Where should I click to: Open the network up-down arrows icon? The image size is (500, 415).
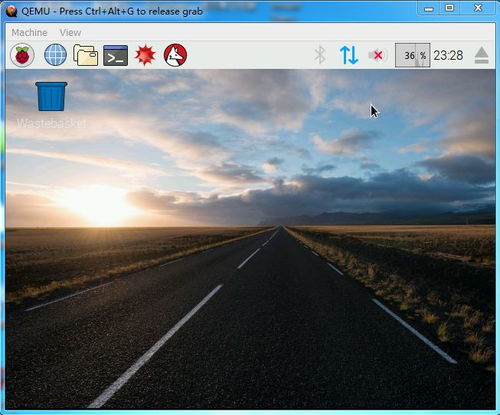[349, 55]
